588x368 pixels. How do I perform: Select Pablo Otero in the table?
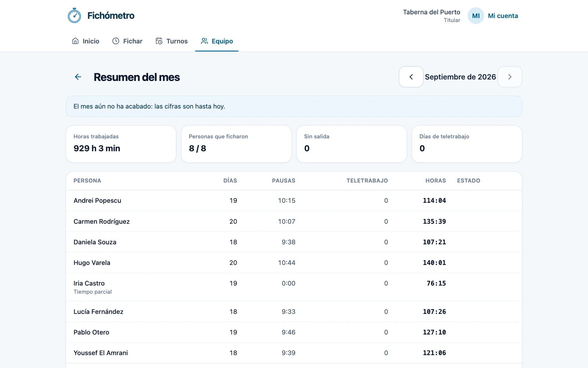(92, 332)
